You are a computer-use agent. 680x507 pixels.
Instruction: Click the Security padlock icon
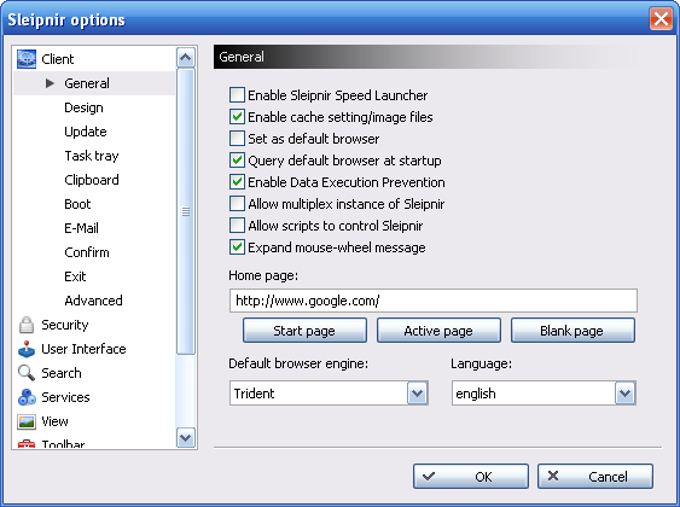pos(26,325)
